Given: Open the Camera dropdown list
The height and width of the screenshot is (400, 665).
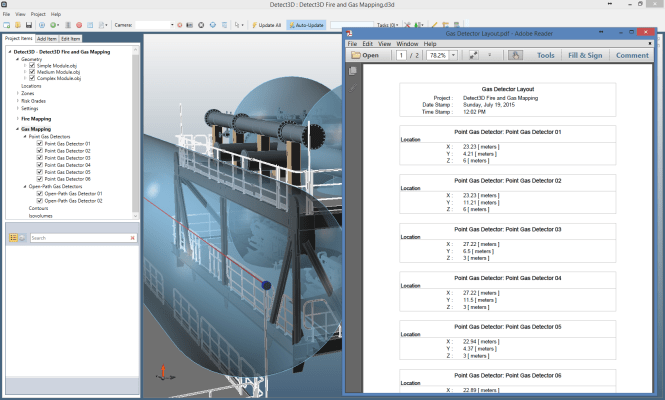Looking at the screenshot, I should 173,24.
